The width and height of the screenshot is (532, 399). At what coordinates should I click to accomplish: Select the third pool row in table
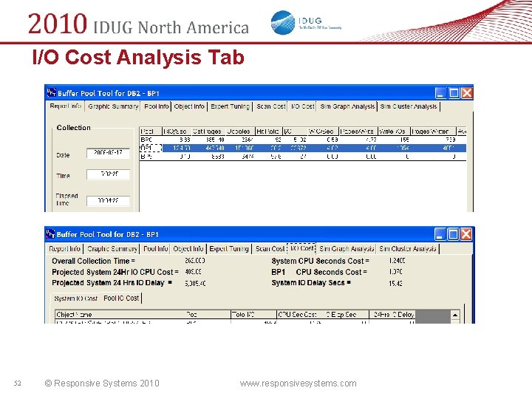303,157
